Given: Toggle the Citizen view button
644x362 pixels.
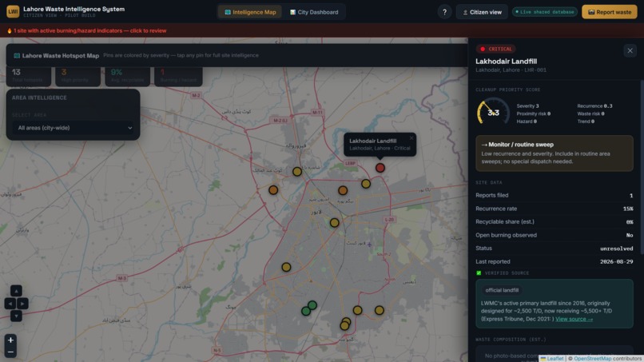Looking at the screenshot, I should click(482, 12).
